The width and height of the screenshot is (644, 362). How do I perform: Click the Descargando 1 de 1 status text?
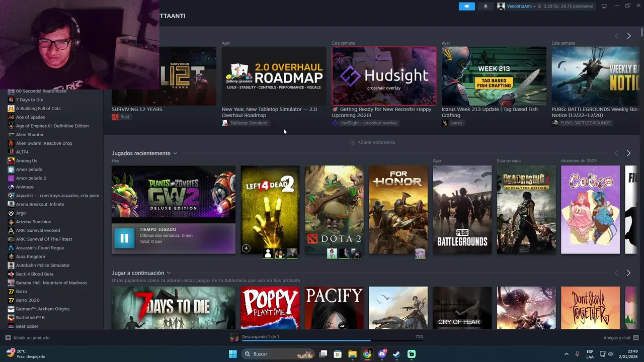(x=261, y=336)
